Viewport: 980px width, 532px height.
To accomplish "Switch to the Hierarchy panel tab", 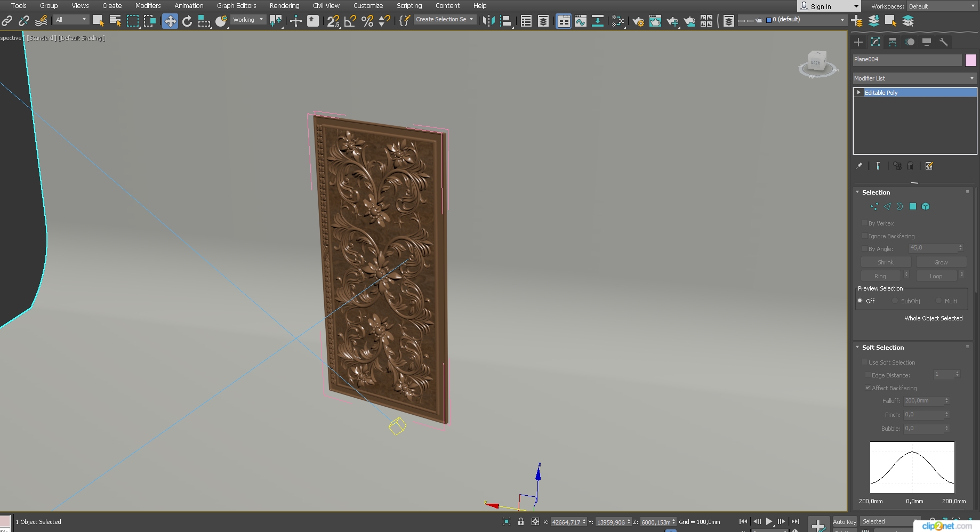I will point(893,42).
